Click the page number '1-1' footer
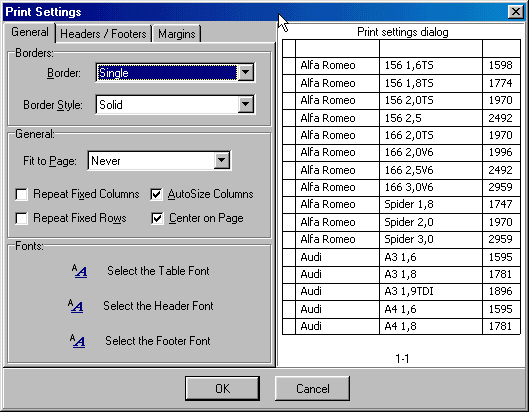 click(x=402, y=359)
